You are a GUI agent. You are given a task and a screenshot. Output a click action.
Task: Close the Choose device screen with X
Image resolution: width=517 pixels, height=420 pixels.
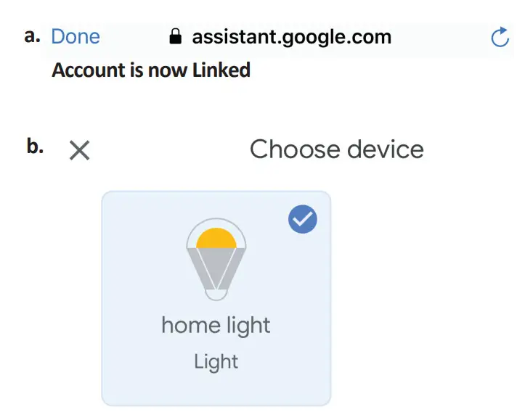coord(79,150)
